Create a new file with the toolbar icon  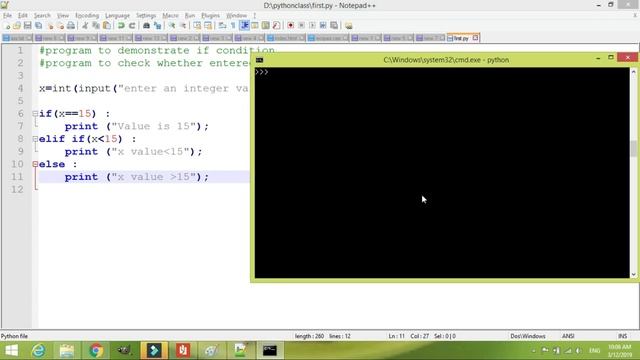pos(7,26)
